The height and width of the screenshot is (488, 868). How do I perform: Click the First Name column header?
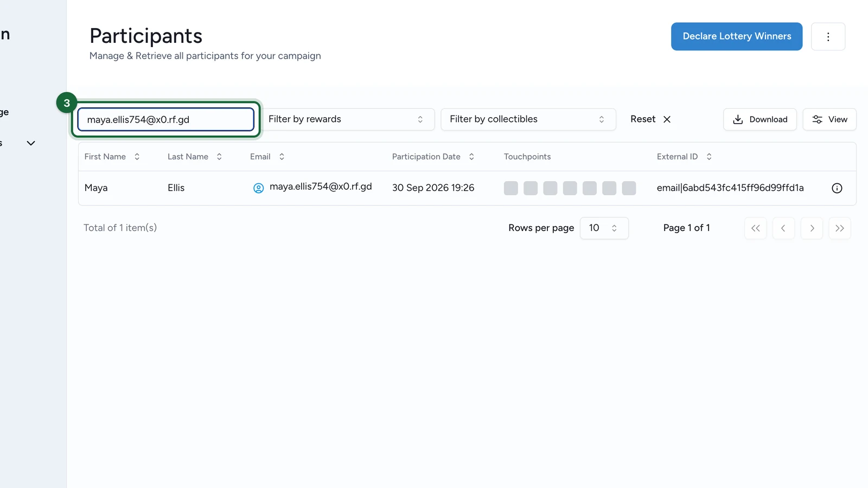tap(105, 157)
